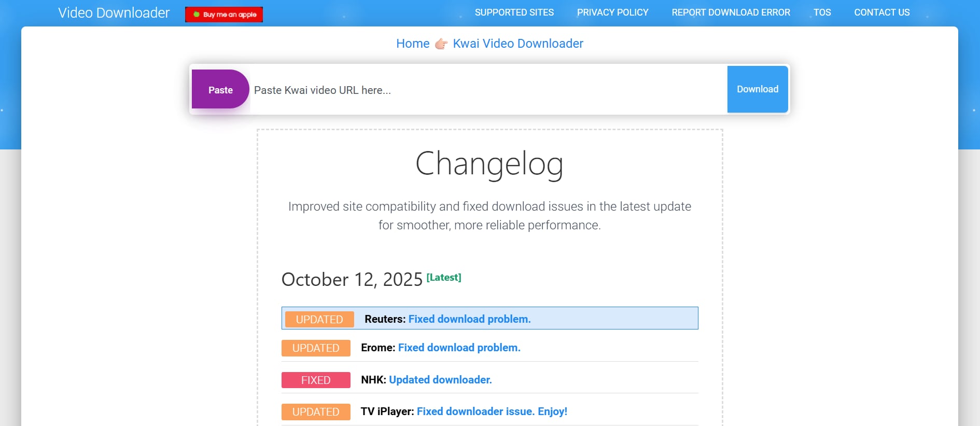Click the Buy me an apple button
This screenshot has height=426, width=980.
click(224, 15)
